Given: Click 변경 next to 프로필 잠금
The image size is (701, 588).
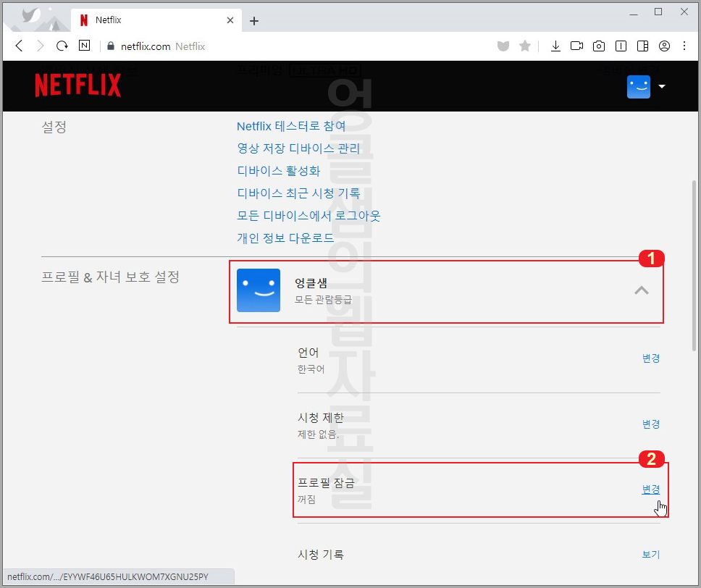Looking at the screenshot, I should (651, 490).
